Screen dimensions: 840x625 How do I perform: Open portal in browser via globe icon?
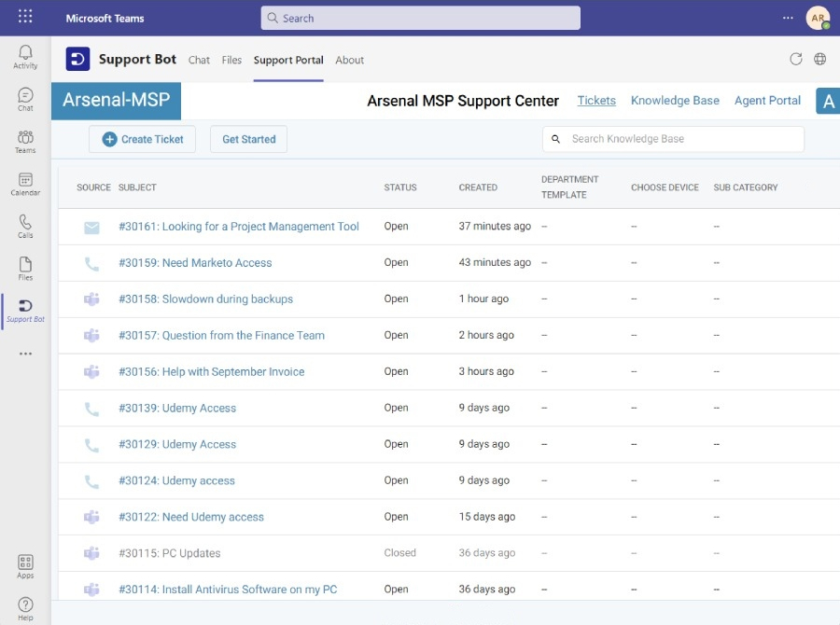(x=819, y=59)
